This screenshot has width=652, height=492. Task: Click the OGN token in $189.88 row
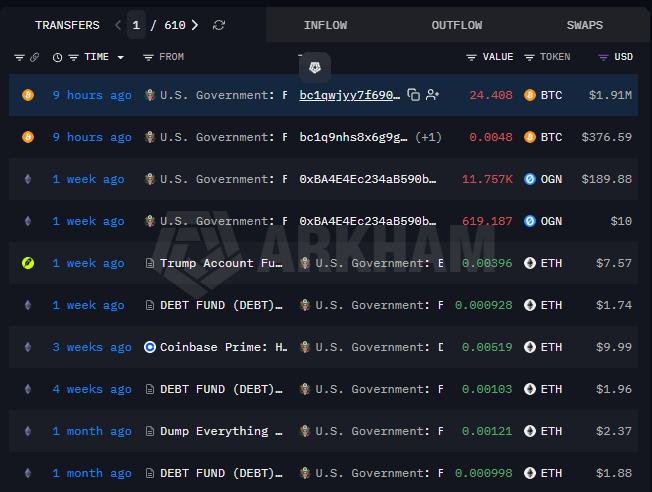pyautogui.click(x=543, y=179)
